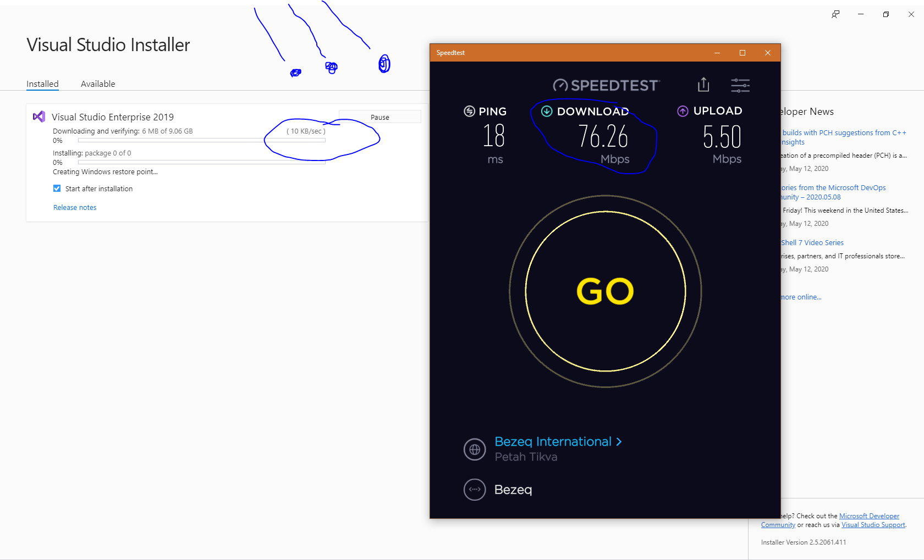Start the test with the GO button

tap(606, 291)
